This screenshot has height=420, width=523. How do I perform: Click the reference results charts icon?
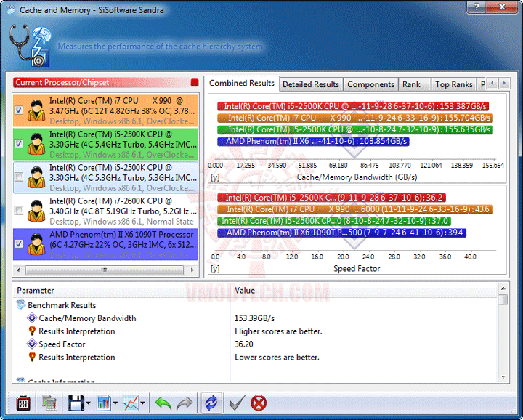coord(49,403)
